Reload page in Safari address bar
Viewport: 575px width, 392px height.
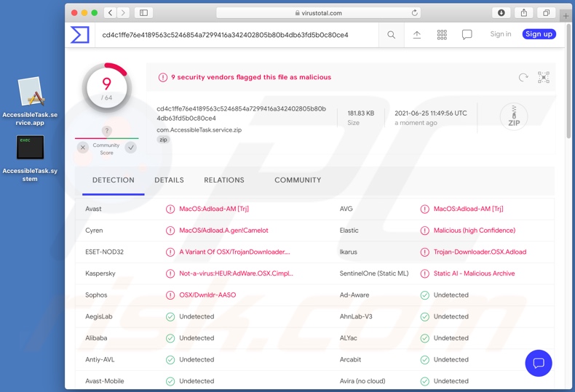[x=414, y=13]
